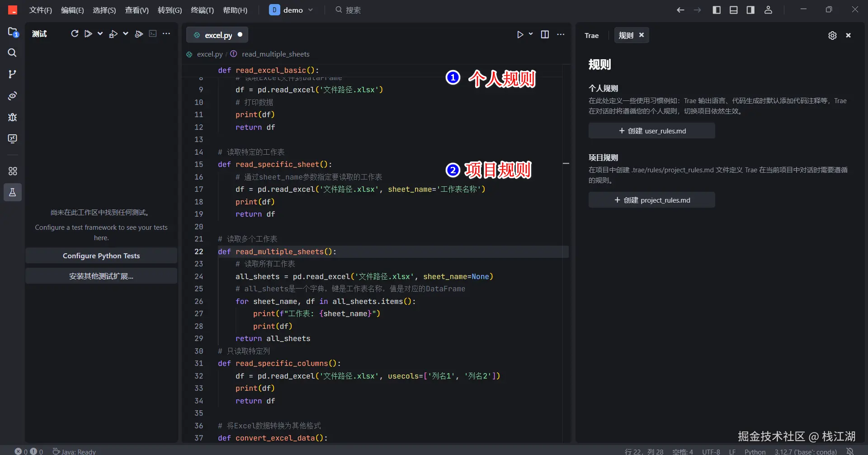Viewport: 868px width, 455px height.
Task: Open editor more actions menu
Action: tap(561, 34)
